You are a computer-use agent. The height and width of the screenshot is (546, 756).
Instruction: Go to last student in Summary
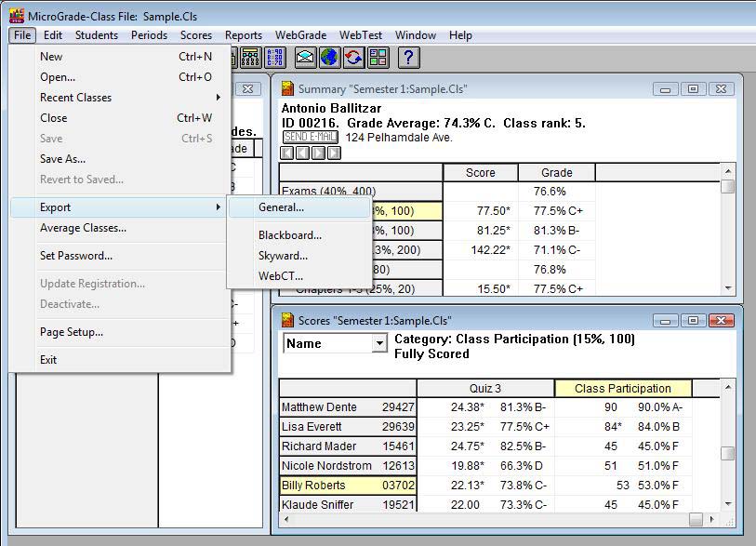click(334, 153)
